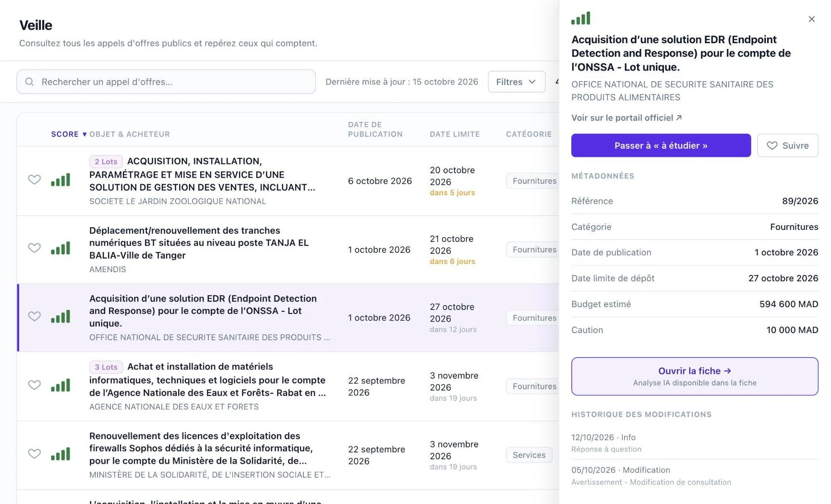Screen dimensions: 831x504
Task: Click the score bars of Sophos firewalls row
Action: [x=60, y=454]
